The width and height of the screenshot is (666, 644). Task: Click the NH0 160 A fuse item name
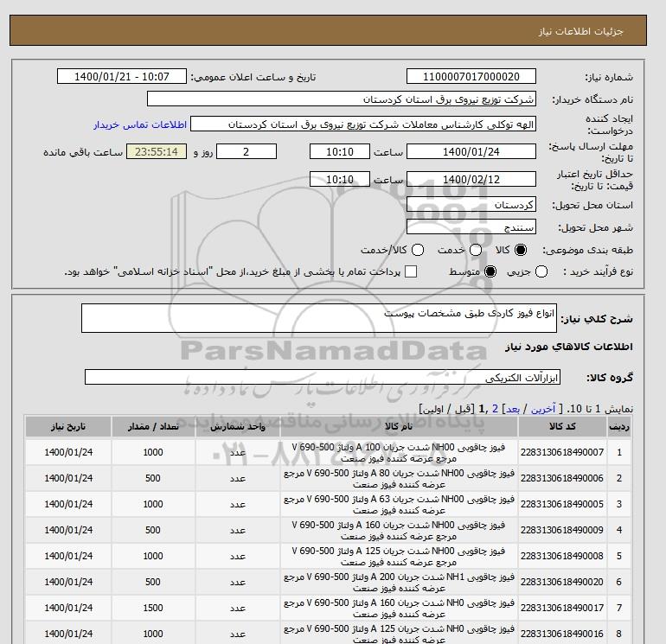point(399,608)
